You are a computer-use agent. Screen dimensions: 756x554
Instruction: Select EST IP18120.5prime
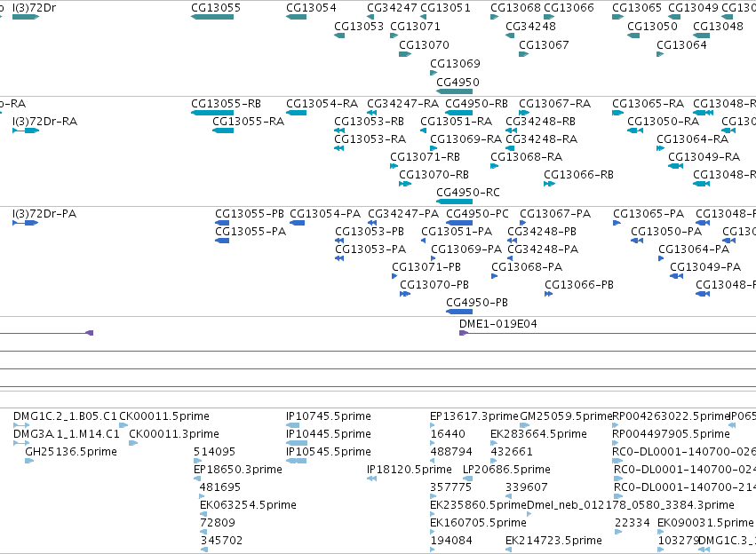410,470
